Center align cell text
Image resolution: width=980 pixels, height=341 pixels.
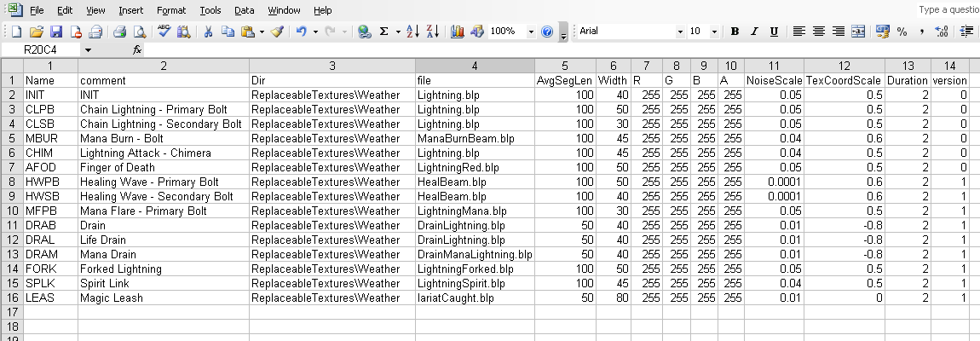point(819,32)
